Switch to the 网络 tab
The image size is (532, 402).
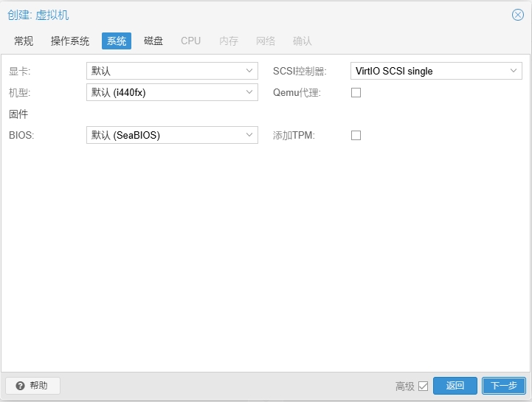266,41
